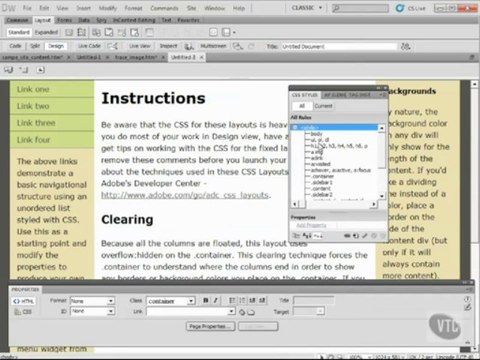Image resolution: width=480 pixels, height=360 pixels.
Task: Click Page Properties button
Action: pyautogui.click(x=211, y=326)
